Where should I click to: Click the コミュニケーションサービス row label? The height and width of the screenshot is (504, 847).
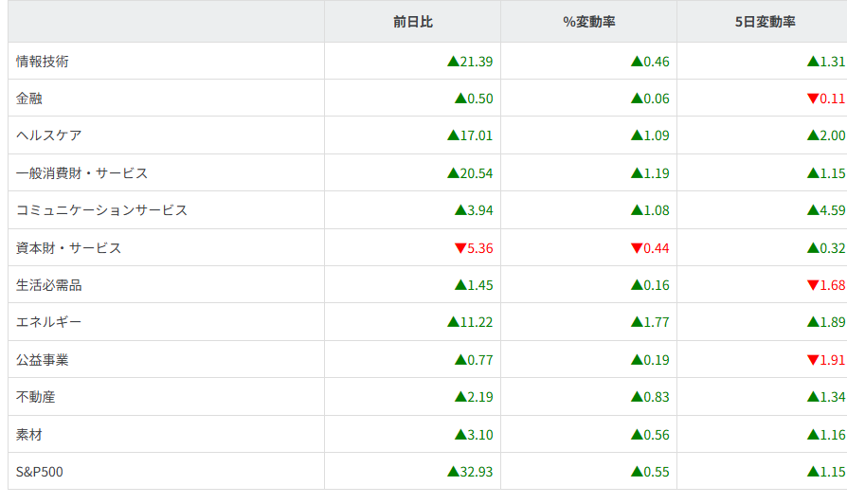(x=102, y=210)
